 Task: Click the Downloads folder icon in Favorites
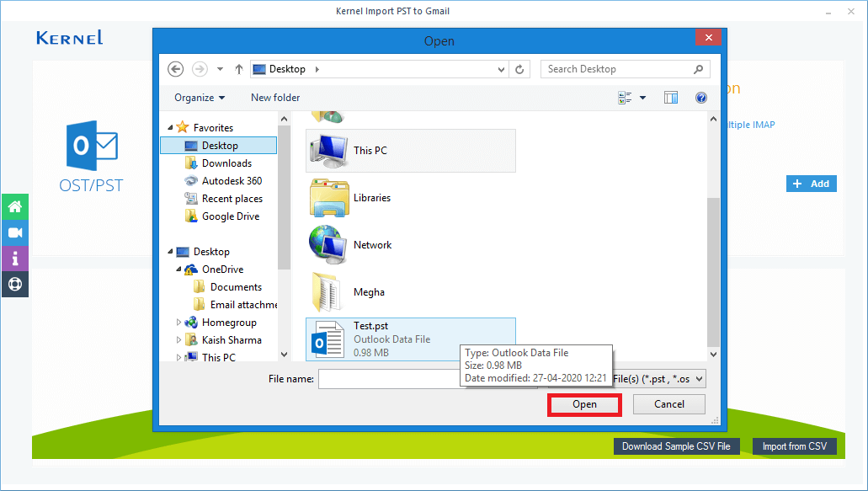(191, 163)
